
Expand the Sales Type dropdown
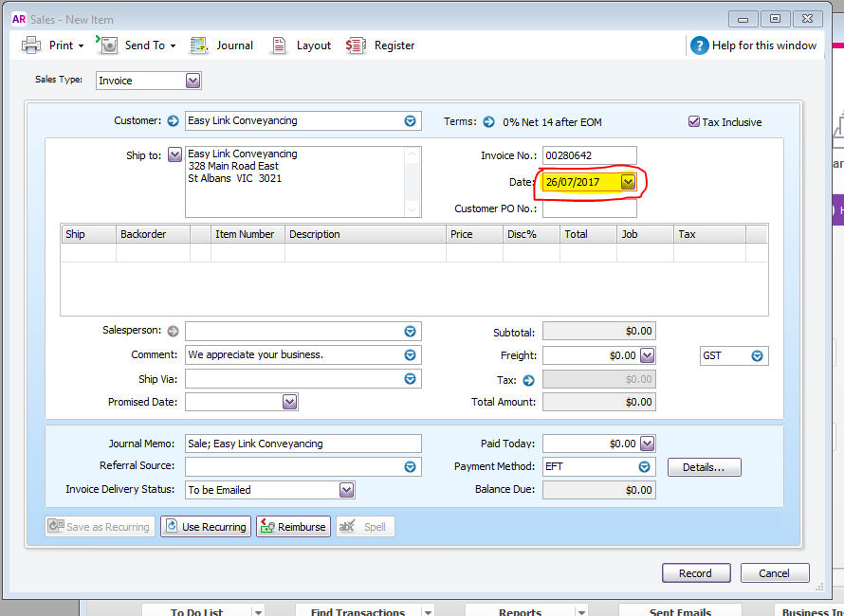click(193, 81)
